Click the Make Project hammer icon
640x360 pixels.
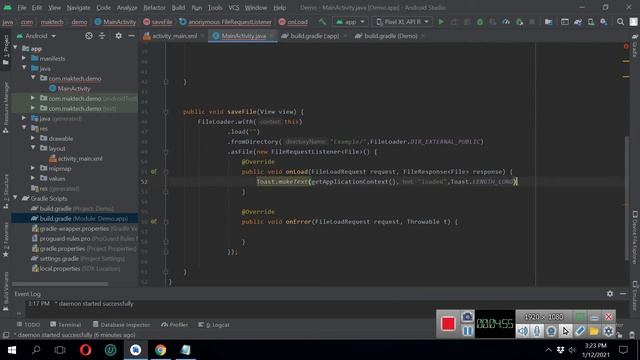tap(322, 22)
